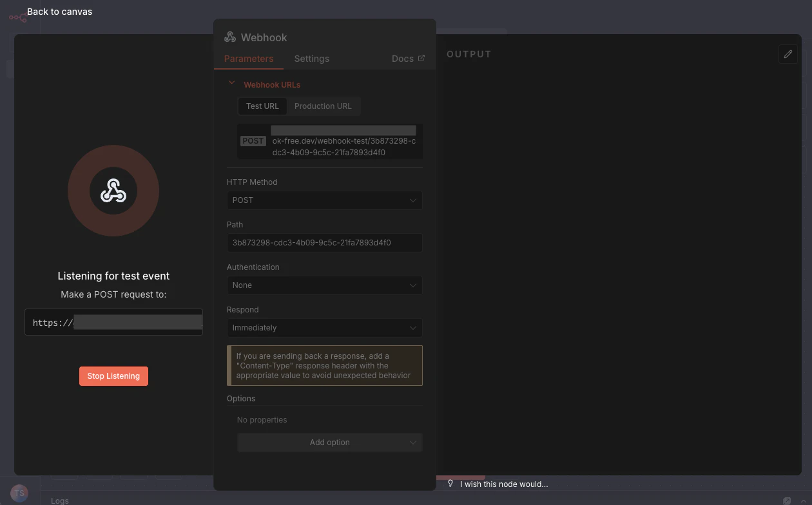Click the Stop Listening button
Image resolution: width=812 pixels, height=505 pixels.
113,376
